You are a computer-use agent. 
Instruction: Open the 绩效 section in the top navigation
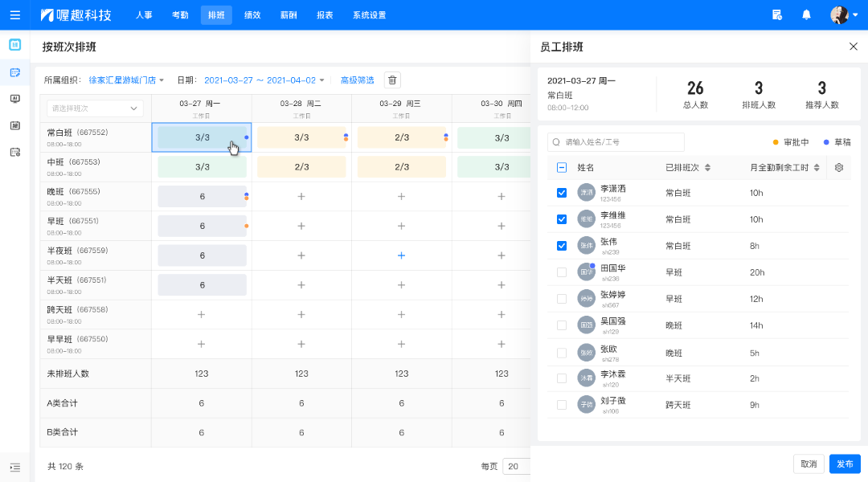[252, 14]
